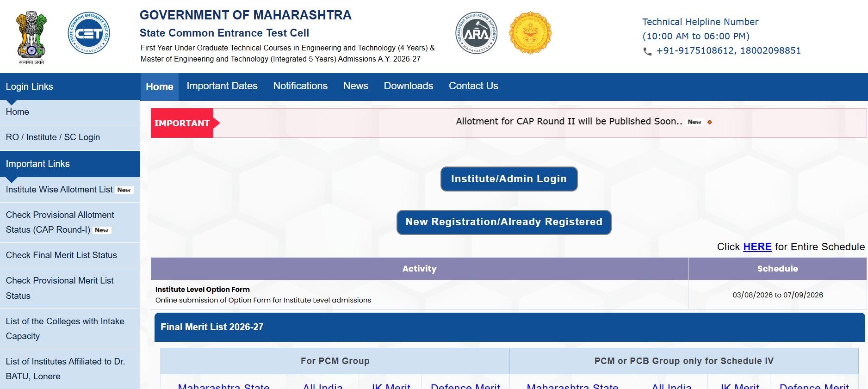The height and width of the screenshot is (389, 868).
Task: Click the State Common Entrance Test Cell heading
Action: 224,33
